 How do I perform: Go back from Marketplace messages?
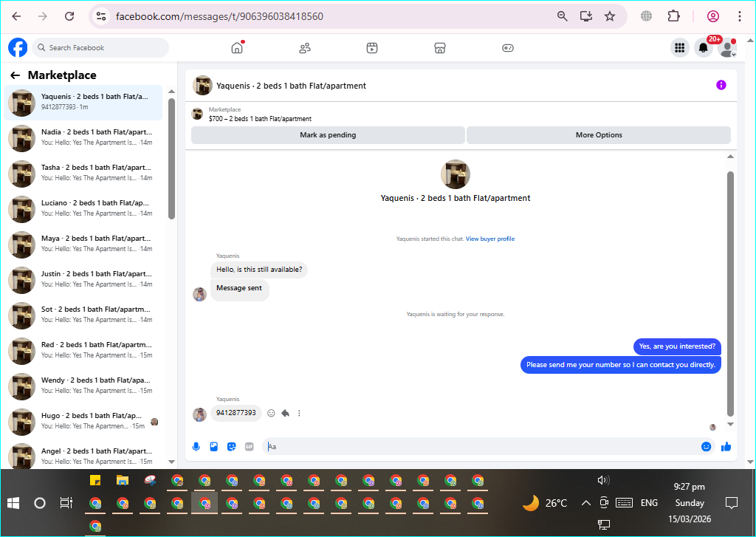15,75
